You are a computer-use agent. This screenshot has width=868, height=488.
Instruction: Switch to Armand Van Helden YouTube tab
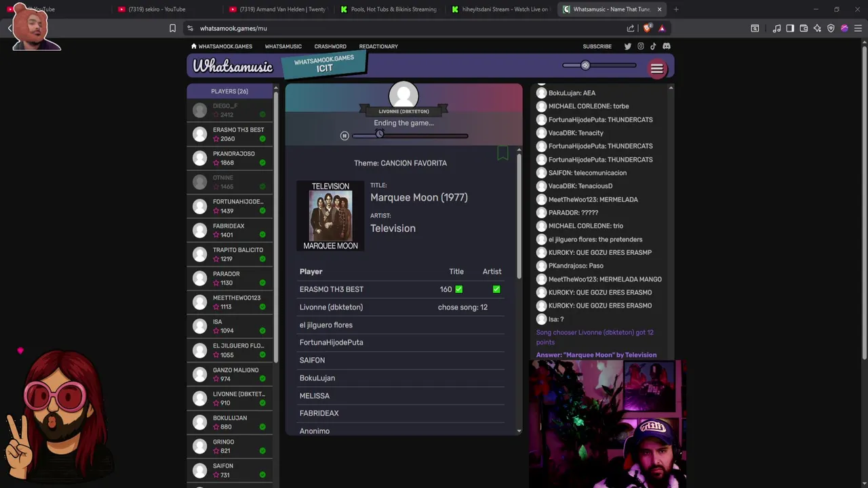click(x=278, y=9)
